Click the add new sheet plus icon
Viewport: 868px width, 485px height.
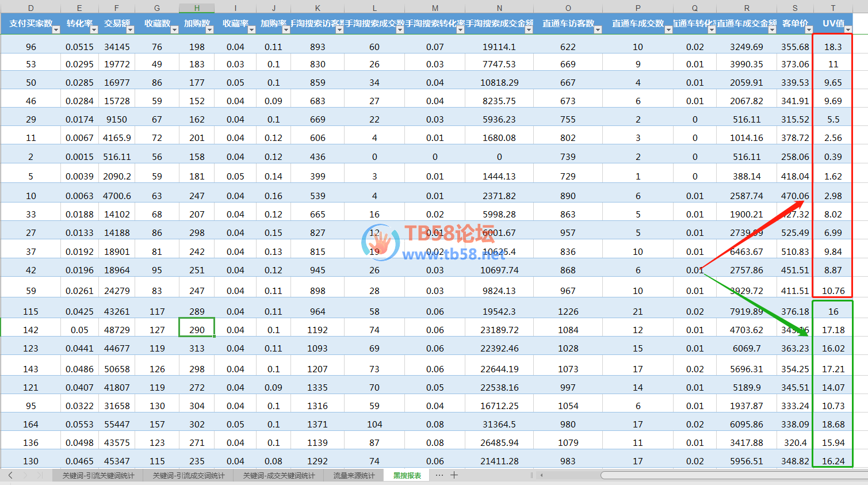pyautogui.click(x=454, y=475)
